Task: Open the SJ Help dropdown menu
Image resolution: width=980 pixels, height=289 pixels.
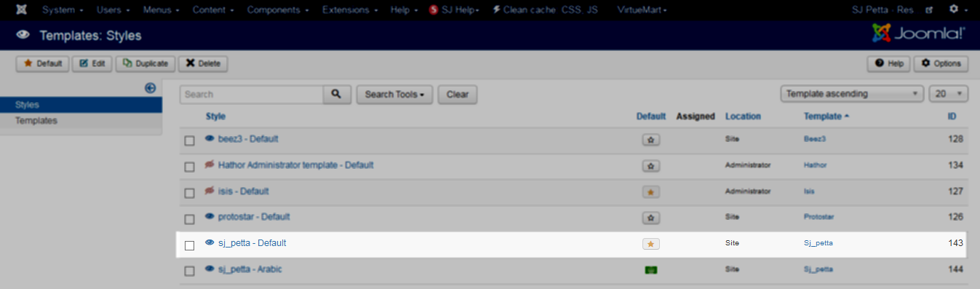Action: point(454,10)
